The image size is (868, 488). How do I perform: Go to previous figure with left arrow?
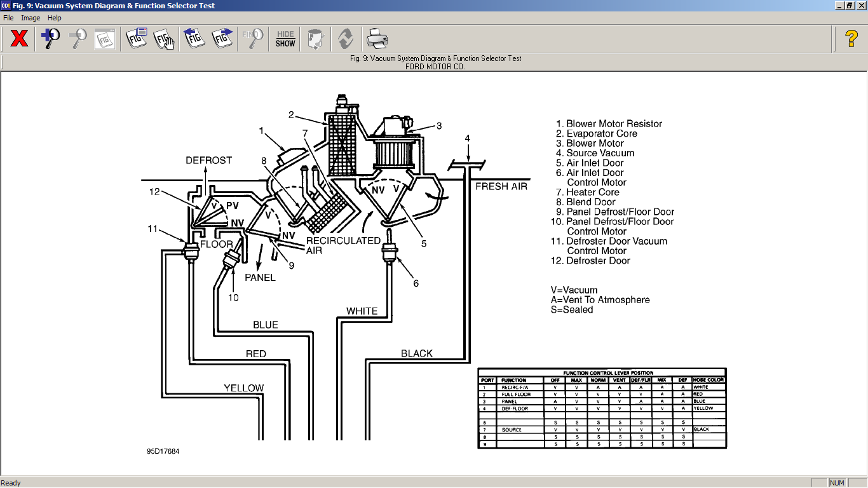tap(194, 39)
